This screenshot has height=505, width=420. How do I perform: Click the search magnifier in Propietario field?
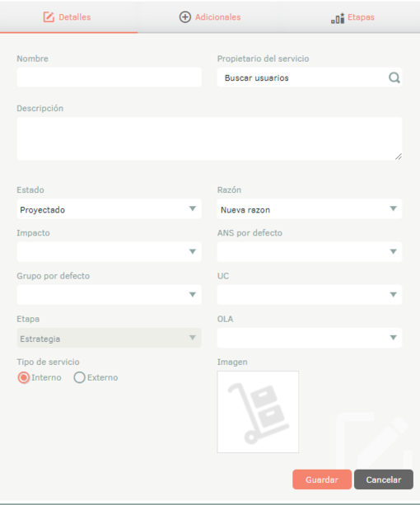point(394,77)
